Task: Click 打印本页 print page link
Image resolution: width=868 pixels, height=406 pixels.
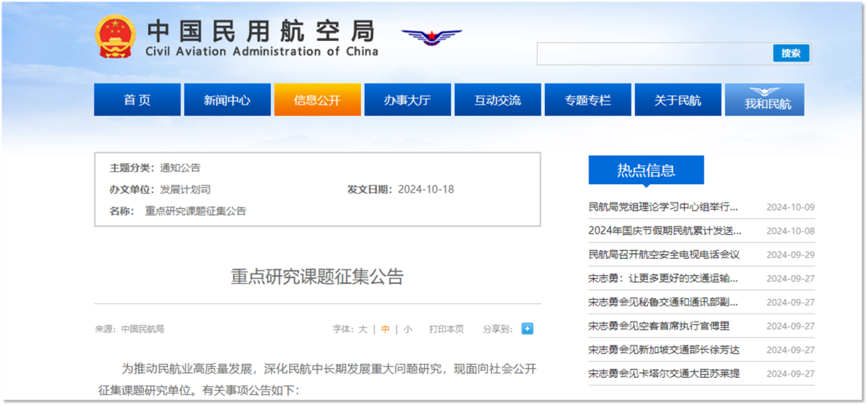Action: coord(446,330)
